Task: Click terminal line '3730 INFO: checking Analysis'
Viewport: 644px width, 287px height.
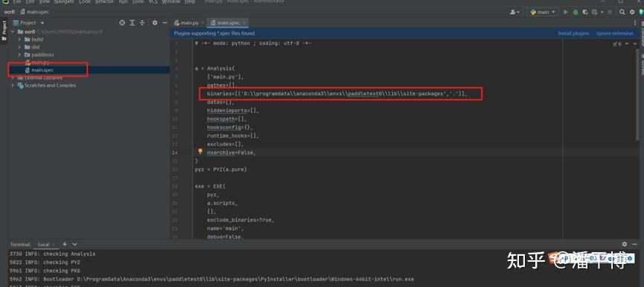Action: coord(52,254)
